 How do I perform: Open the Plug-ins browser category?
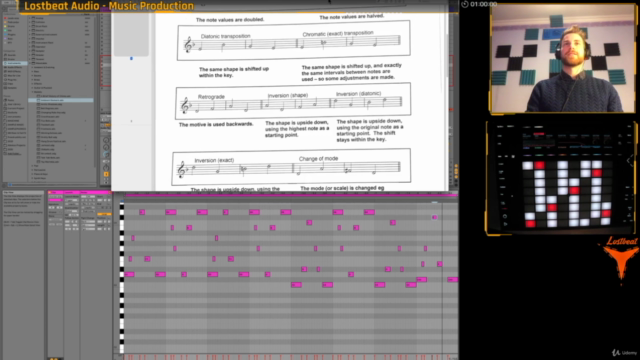(x=12, y=80)
